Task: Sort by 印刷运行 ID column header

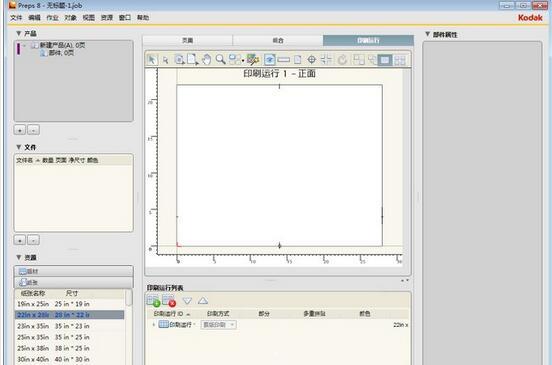Action: pyautogui.click(x=171, y=314)
